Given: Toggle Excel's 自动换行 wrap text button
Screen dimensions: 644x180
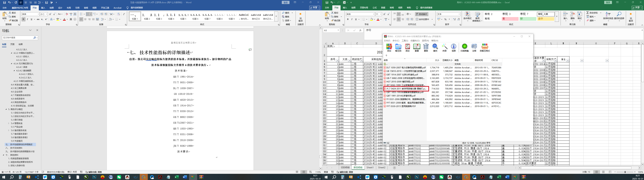Looking at the screenshot, I should (x=422, y=14).
